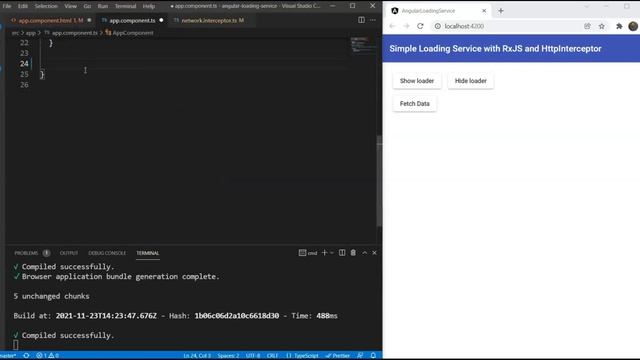
Task: Open the Run menu
Action: click(103, 6)
